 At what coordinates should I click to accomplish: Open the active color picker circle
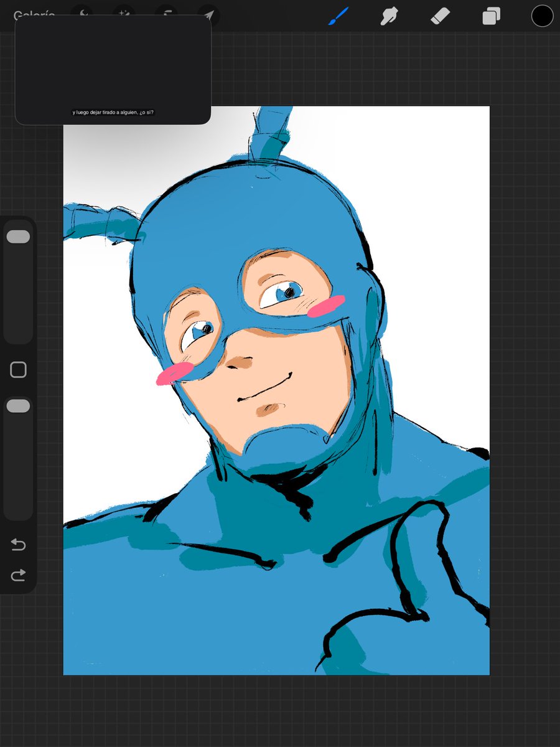point(542,16)
